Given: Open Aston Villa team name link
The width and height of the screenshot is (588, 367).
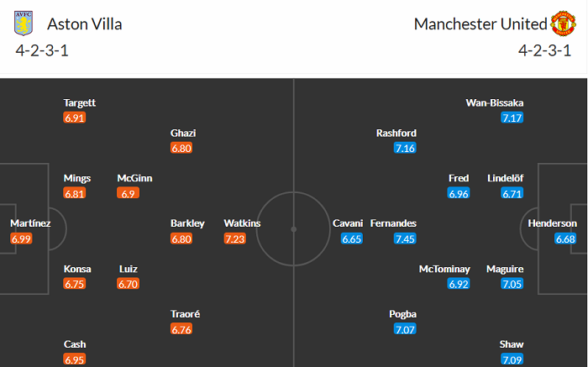Looking at the screenshot, I should pos(85,24).
